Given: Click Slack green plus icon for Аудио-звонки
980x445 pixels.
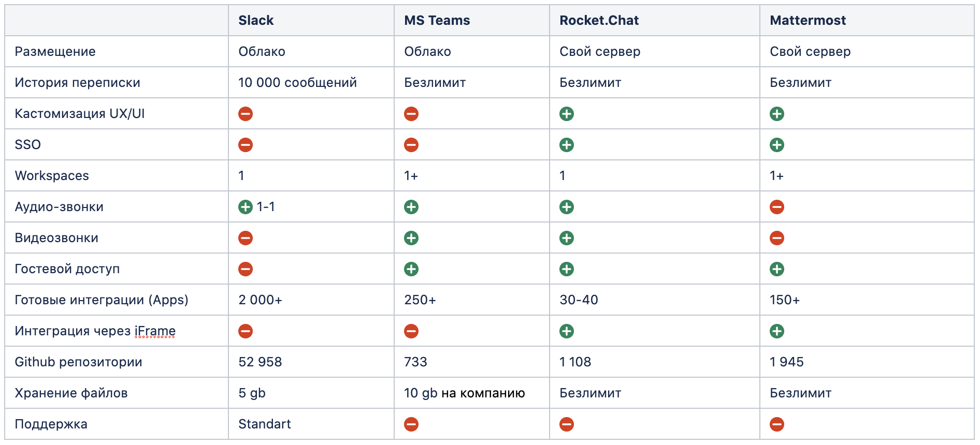Looking at the screenshot, I should (246, 207).
